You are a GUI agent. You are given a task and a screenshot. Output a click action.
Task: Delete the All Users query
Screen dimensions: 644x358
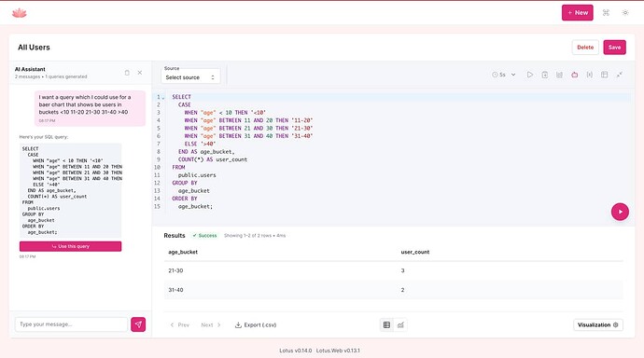585,48
